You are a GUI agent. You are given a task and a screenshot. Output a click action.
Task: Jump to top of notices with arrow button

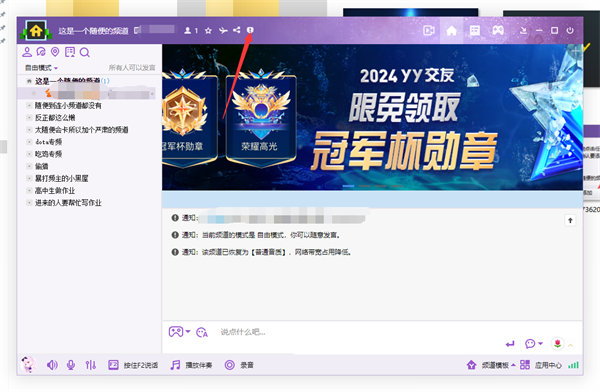(x=570, y=220)
